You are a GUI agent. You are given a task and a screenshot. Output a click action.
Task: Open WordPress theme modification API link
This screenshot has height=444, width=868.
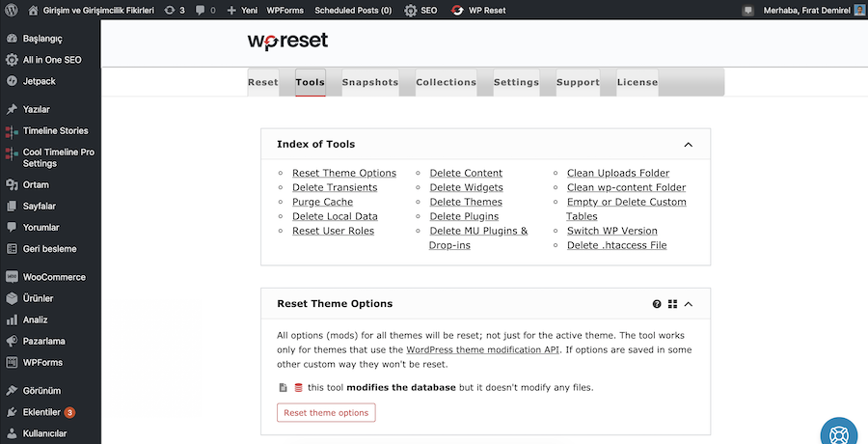tap(482, 349)
